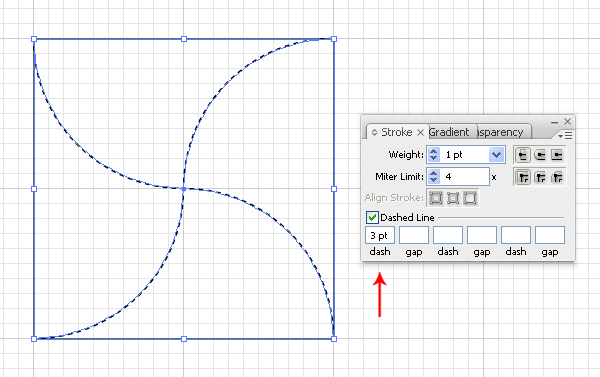This screenshot has height=377, width=600.
Task: Click the Align Stroke to Outside icon
Action: pyautogui.click(x=470, y=198)
